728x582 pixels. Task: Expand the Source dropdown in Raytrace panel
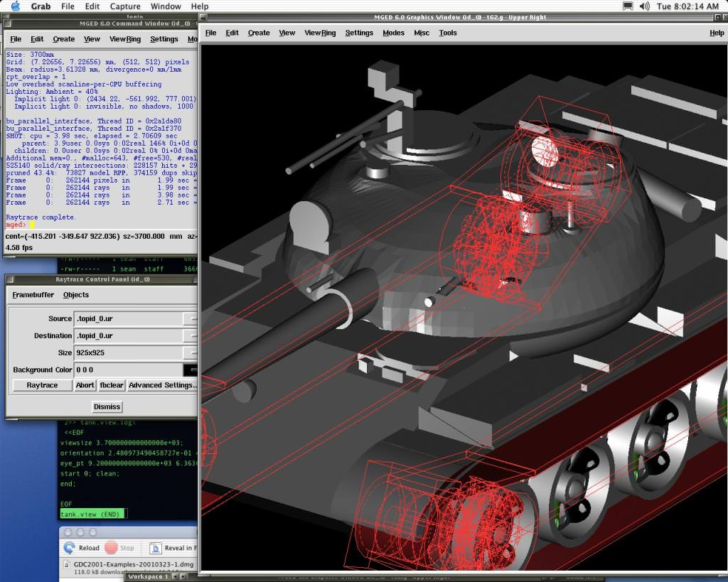[x=190, y=319]
